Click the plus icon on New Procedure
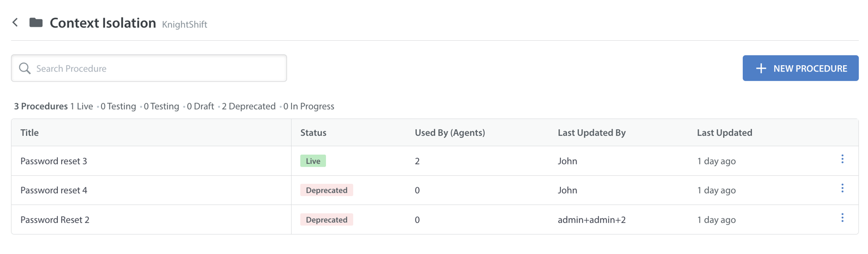 coord(761,68)
